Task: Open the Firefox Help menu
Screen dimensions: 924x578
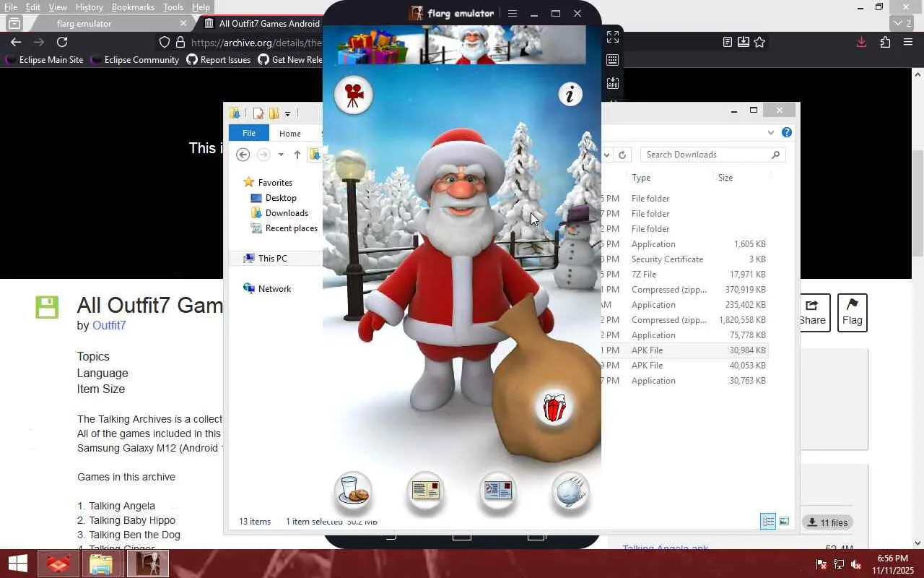Action: pos(201,7)
